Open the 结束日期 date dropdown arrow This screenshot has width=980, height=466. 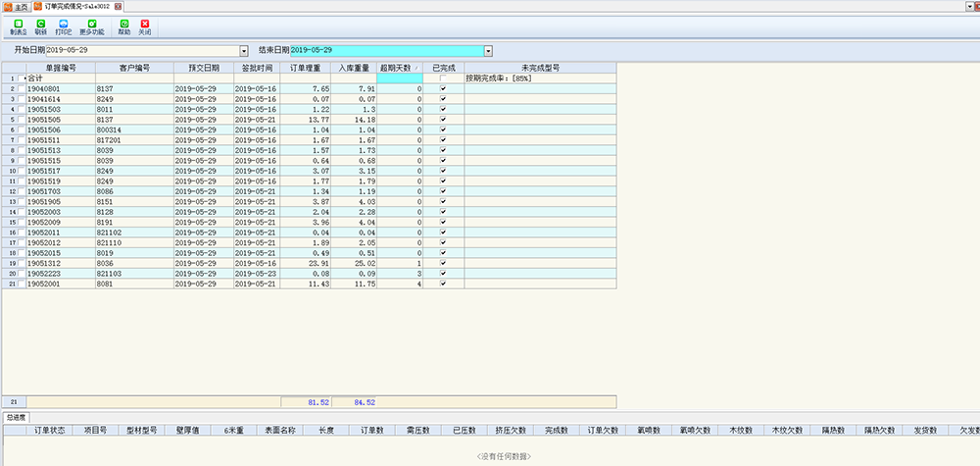point(487,50)
